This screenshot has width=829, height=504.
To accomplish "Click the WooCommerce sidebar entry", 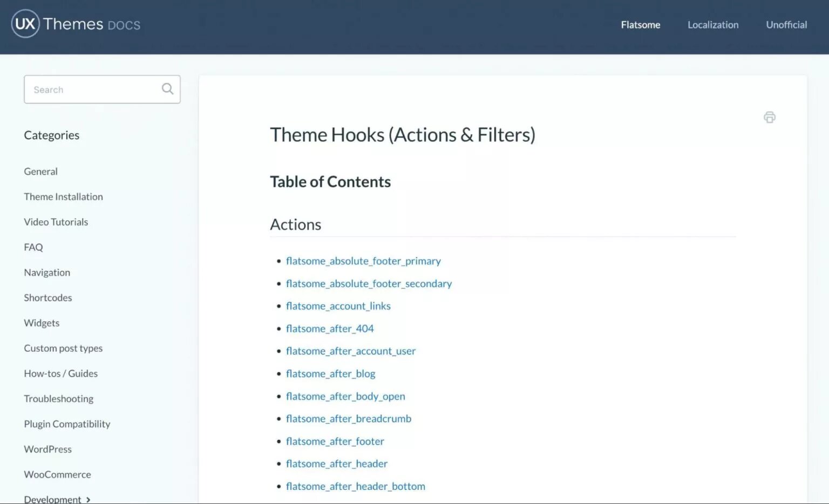I will (x=57, y=474).
